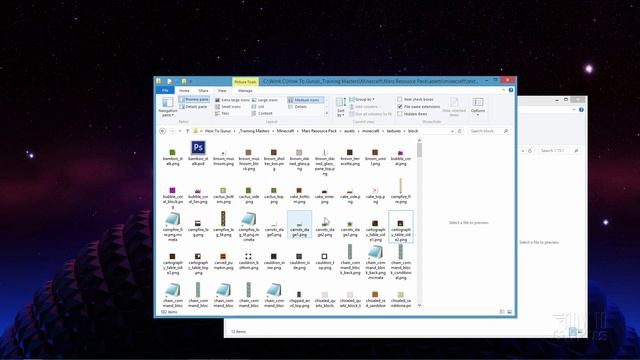Viewport: 640px width, 360px height.
Task: Select the brown_mushroom_block.png file icon
Action: click(249, 152)
